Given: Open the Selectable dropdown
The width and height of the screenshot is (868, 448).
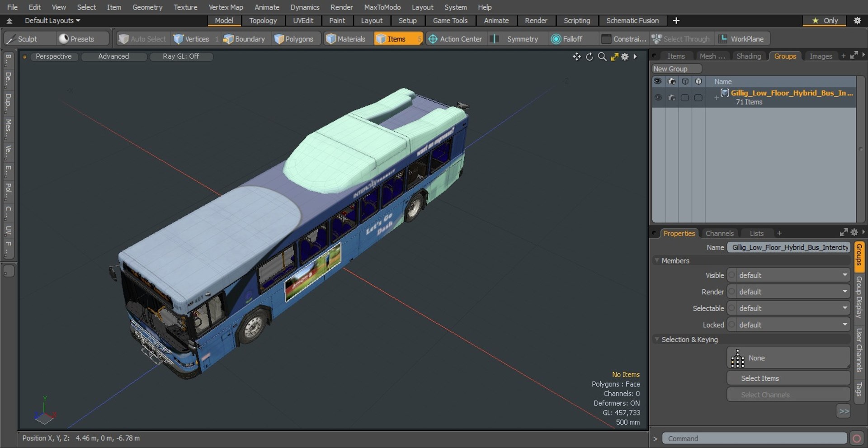Looking at the screenshot, I should coord(789,308).
